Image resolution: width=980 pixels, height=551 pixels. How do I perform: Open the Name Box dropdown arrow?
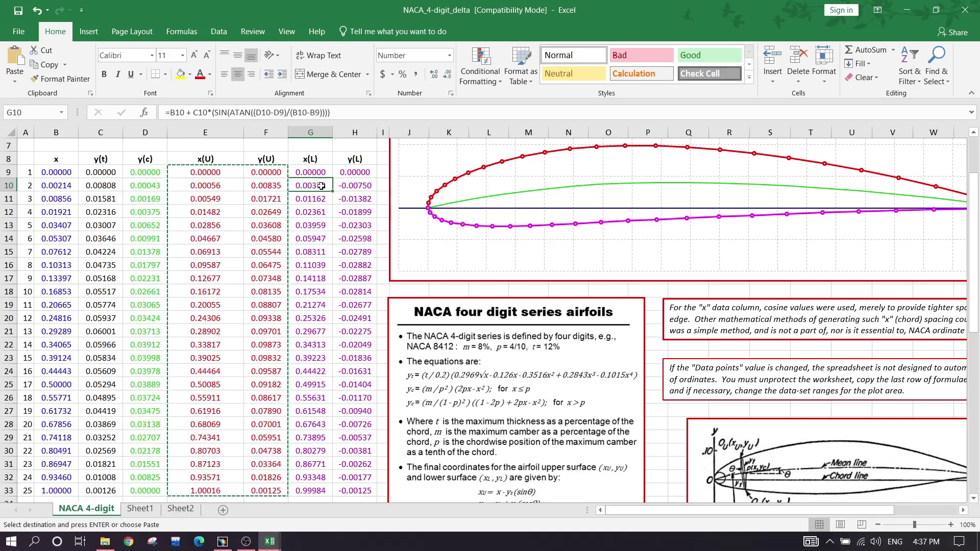point(61,112)
